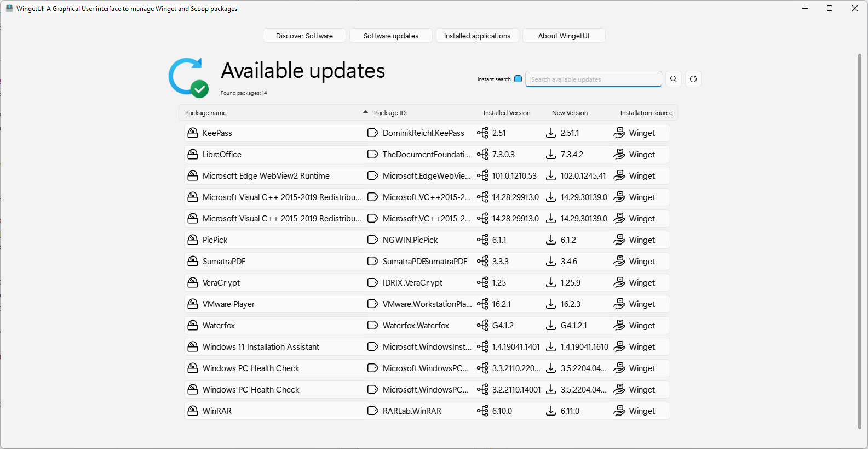Click the ID tag icon for IDRIX.VeraCrypt
Image resolution: width=868 pixels, height=449 pixels.
pos(373,282)
